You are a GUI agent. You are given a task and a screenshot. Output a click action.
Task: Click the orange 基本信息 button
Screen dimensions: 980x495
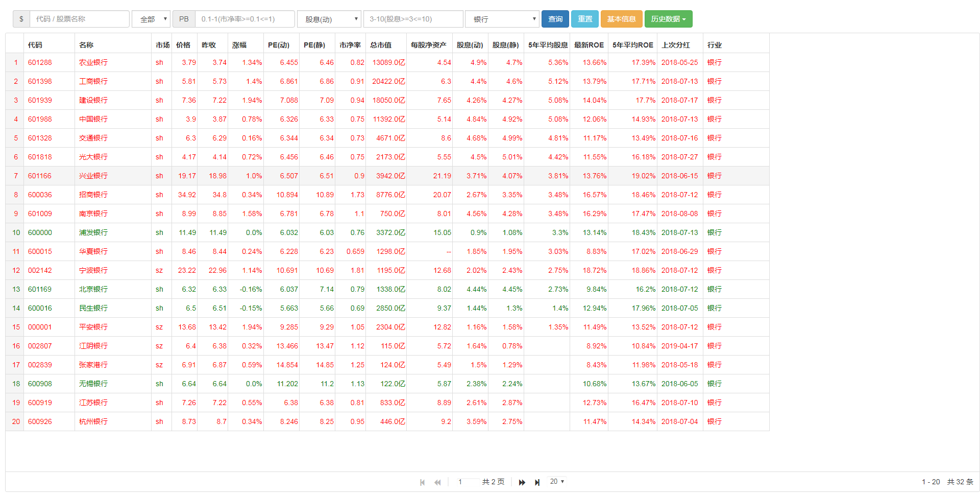(621, 19)
